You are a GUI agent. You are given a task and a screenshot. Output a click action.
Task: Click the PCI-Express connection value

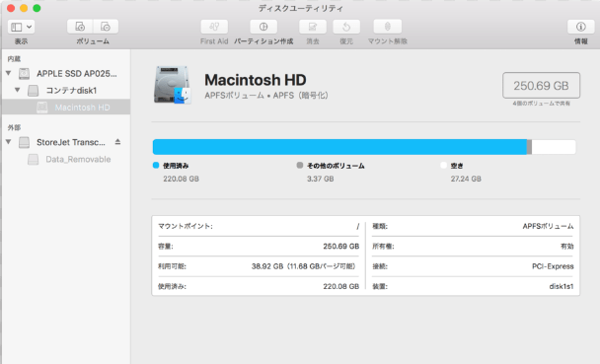click(553, 266)
